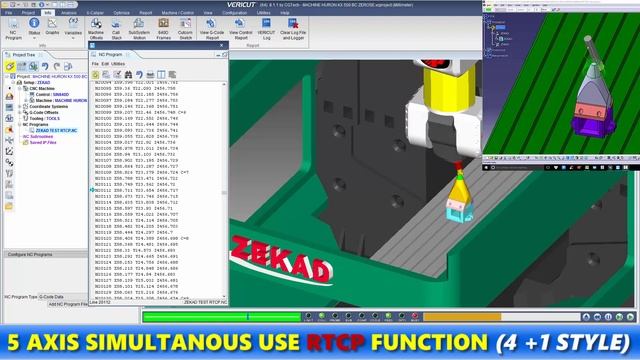The image size is (640, 360).
Task: Click the Play to End button
Action: click(631, 317)
